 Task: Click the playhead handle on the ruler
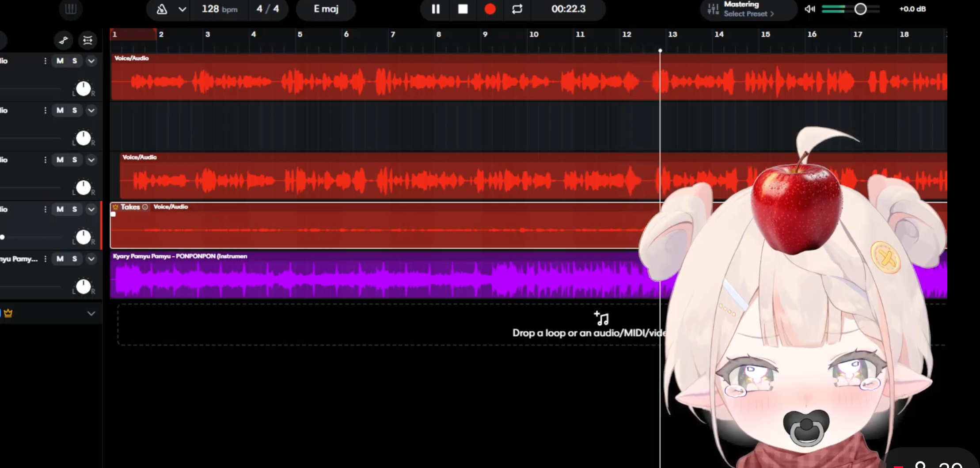660,51
